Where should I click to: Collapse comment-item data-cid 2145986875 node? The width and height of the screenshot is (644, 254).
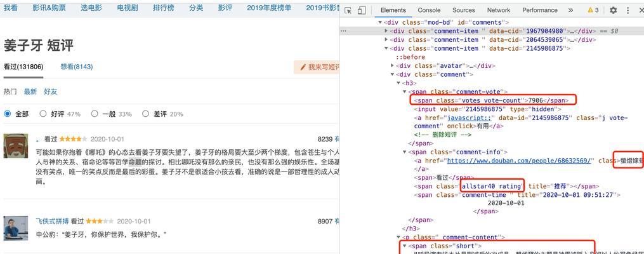coord(386,48)
